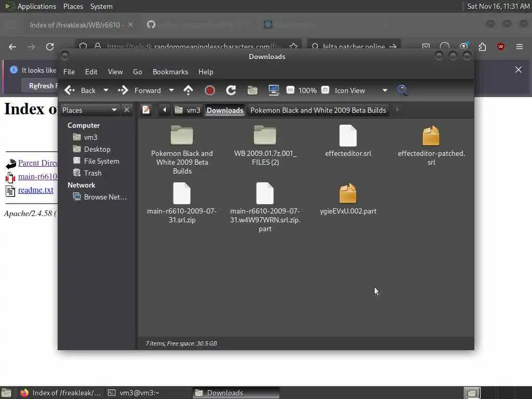Click the clock in the top panel

[498, 6]
